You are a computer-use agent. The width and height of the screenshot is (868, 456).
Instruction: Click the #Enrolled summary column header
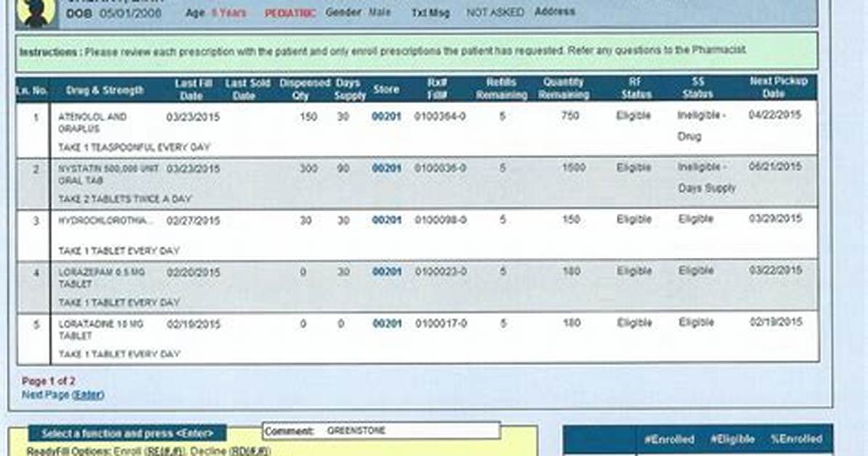coord(668,439)
